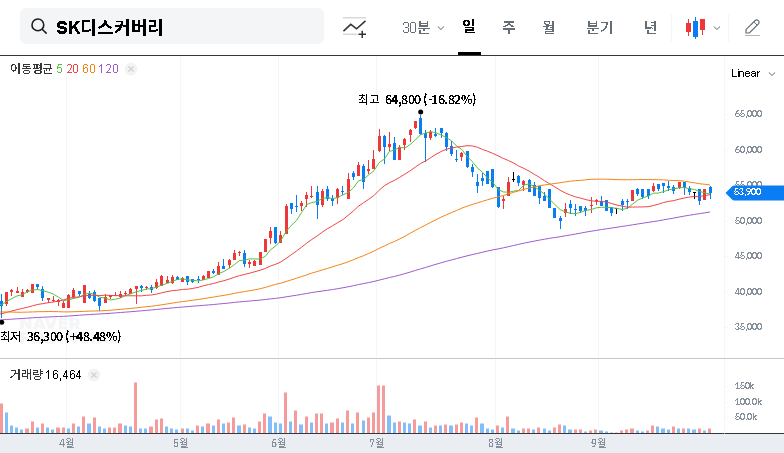Select the 분기 quarterly tab
The image size is (784, 453).
[x=599, y=27]
